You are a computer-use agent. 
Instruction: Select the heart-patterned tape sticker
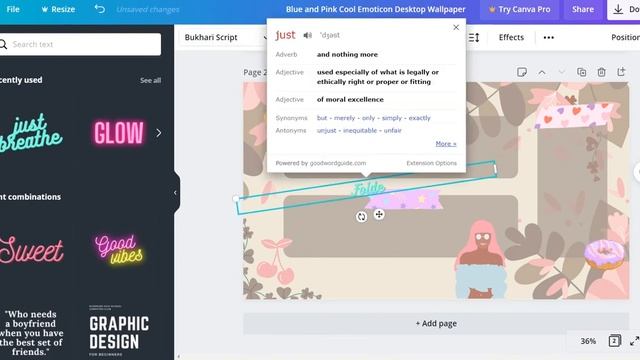(575, 115)
